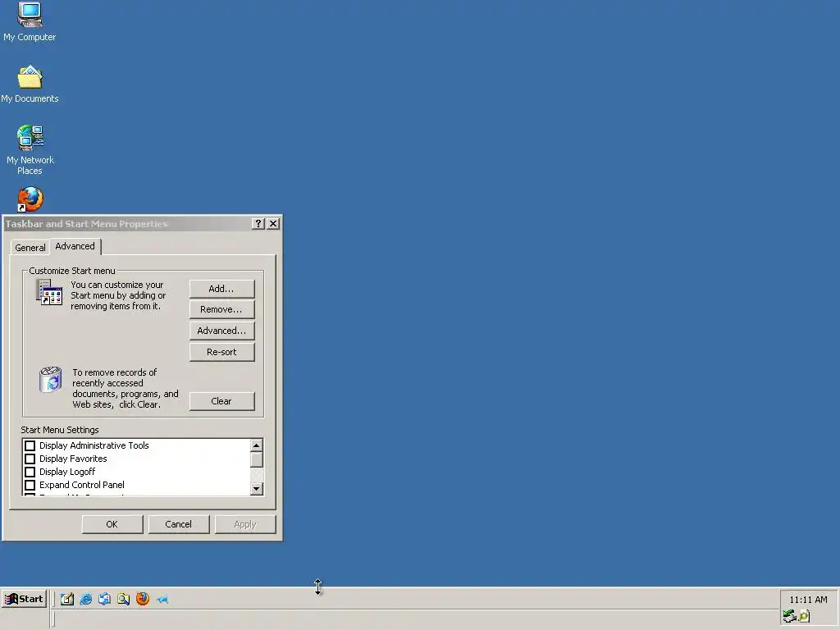Click the quick launch toolbar grip handle

tap(53, 599)
